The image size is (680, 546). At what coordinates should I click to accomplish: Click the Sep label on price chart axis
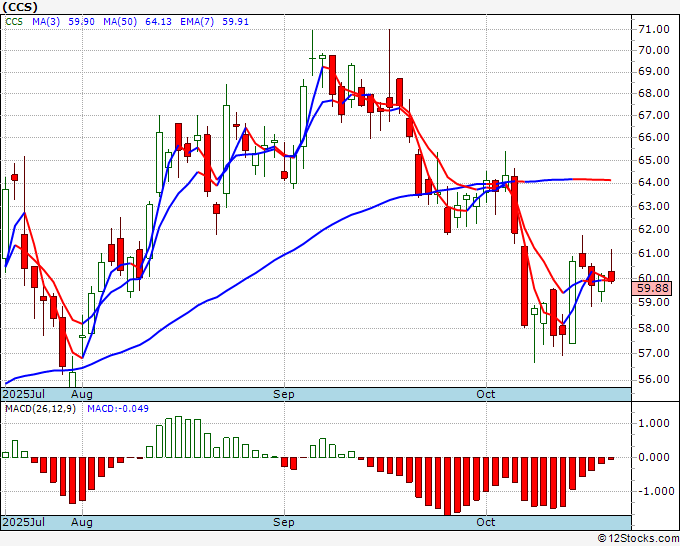click(284, 394)
